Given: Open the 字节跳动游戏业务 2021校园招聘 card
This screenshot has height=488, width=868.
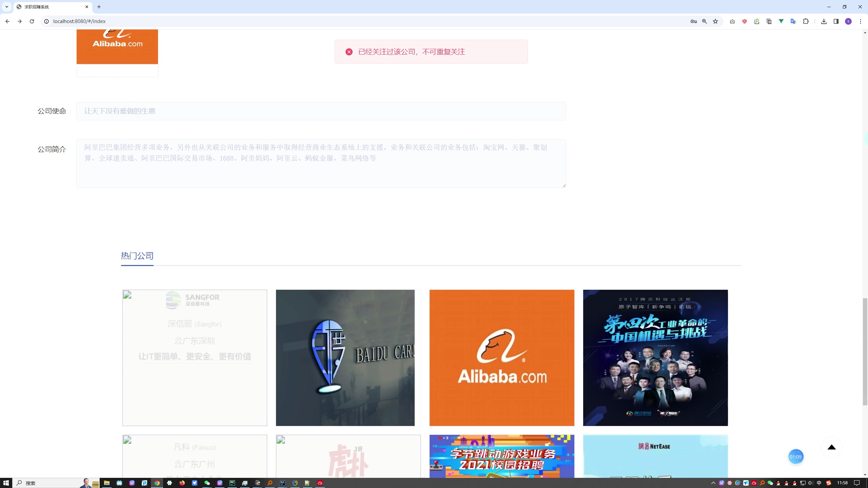Looking at the screenshot, I should pyautogui.click(x=502, y=456).
